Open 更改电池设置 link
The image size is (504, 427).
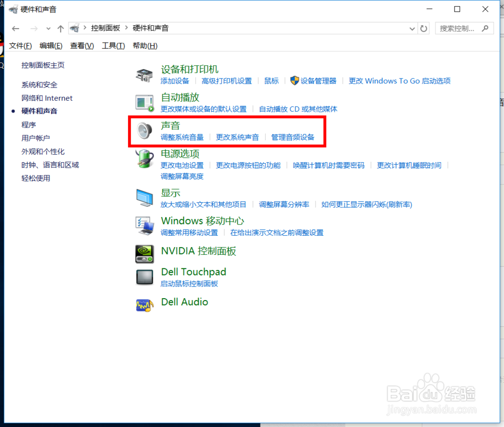tap(182, 165)
